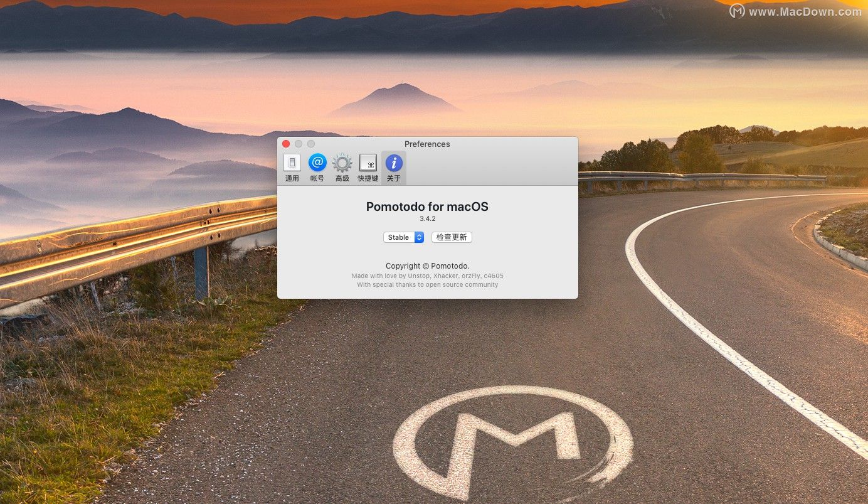Click the 'Made with love by' credits line
Image resolution: width=868 pixels, height=504 pixels.
click(428, 276)
